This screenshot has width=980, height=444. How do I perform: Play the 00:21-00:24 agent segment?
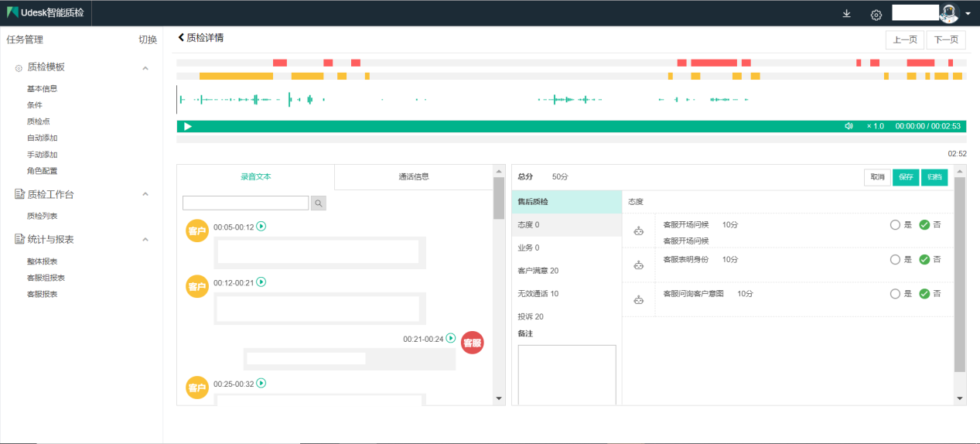coord(451,339)
